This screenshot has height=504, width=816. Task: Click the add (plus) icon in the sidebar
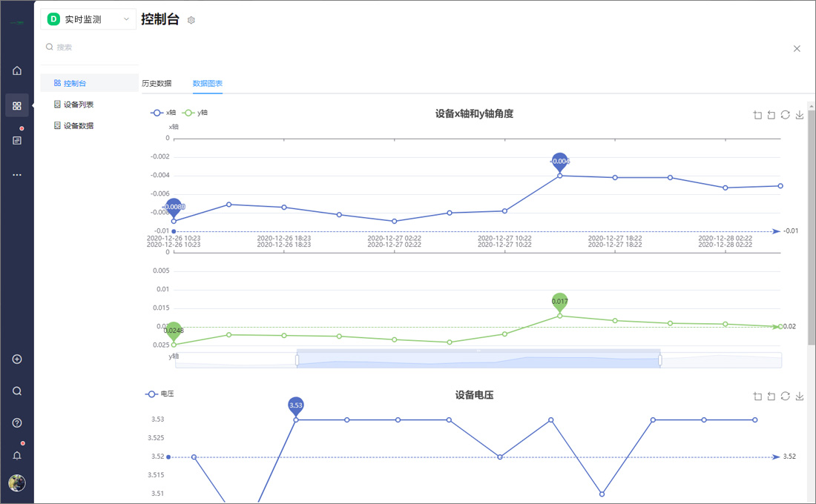17,359
